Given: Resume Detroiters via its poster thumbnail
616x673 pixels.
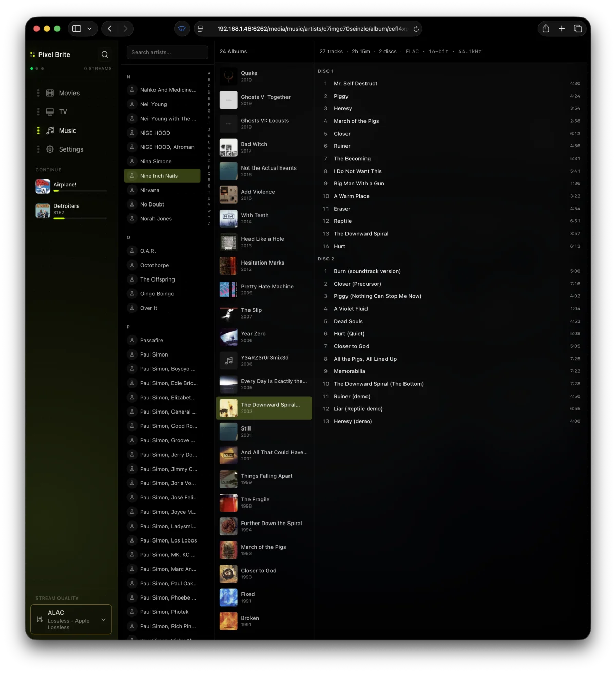Looking at the screenshot, I should 43,211.
